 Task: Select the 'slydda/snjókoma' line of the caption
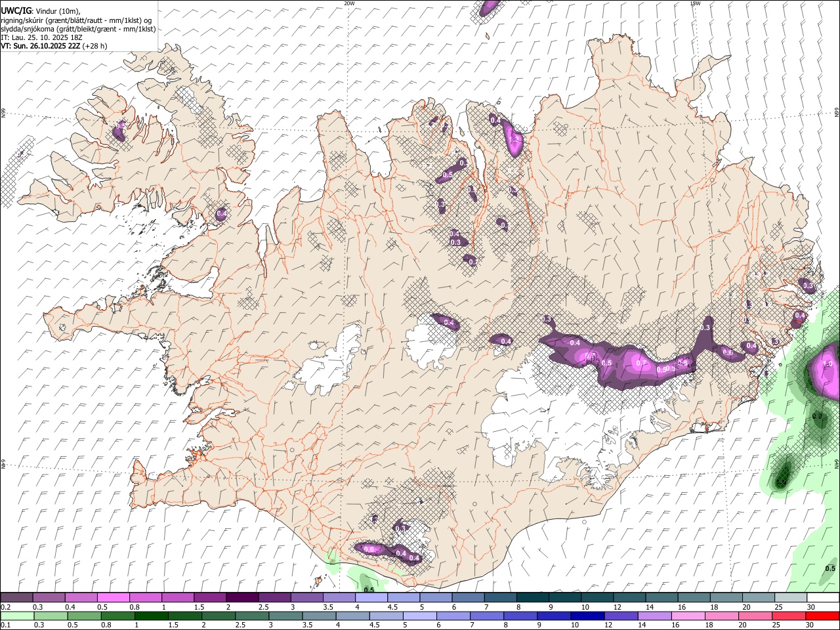tap(78, 29)
